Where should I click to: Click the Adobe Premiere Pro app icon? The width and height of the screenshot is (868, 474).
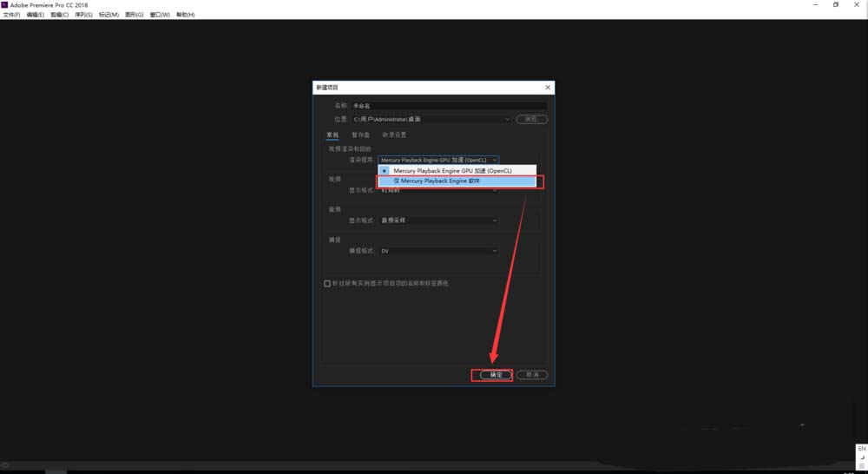click(x=5, y=5)
